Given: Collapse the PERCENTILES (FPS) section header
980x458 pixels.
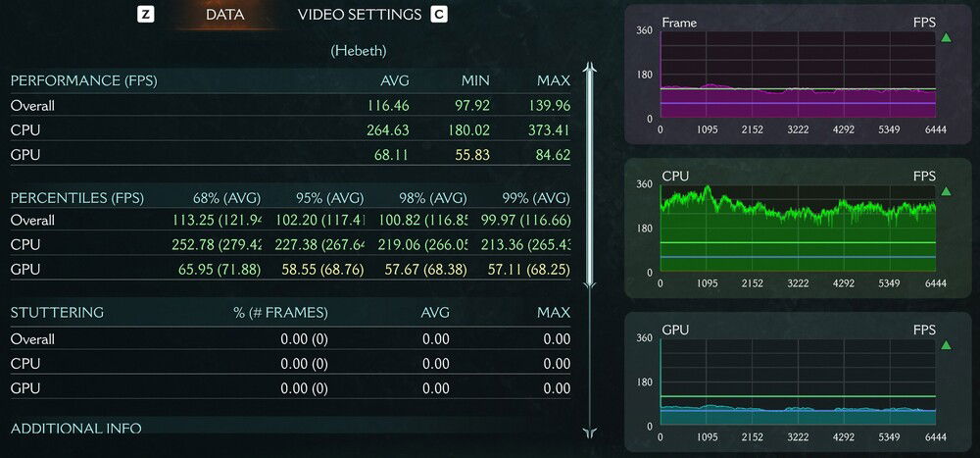Looking at the screenshot, I should pyautogui.click(x=74, y=197).
